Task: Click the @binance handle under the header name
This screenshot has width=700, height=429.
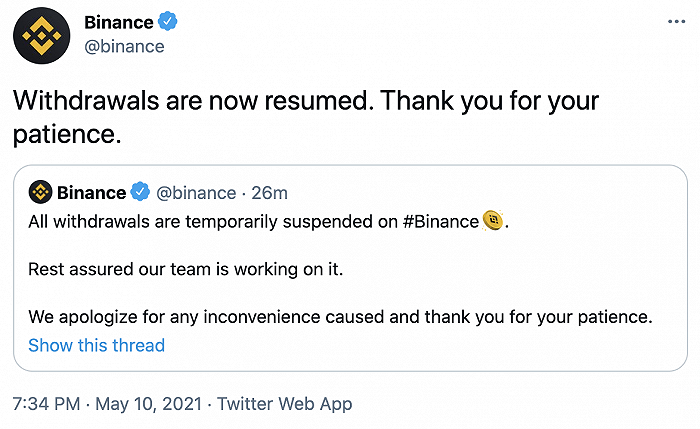Action: click(x=124, y=46)
